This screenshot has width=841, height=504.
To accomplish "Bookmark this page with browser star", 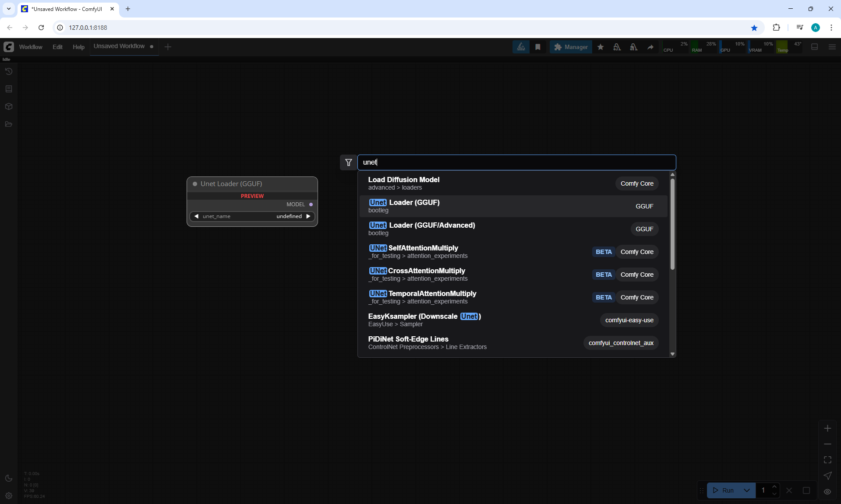I will click(754, 28).
